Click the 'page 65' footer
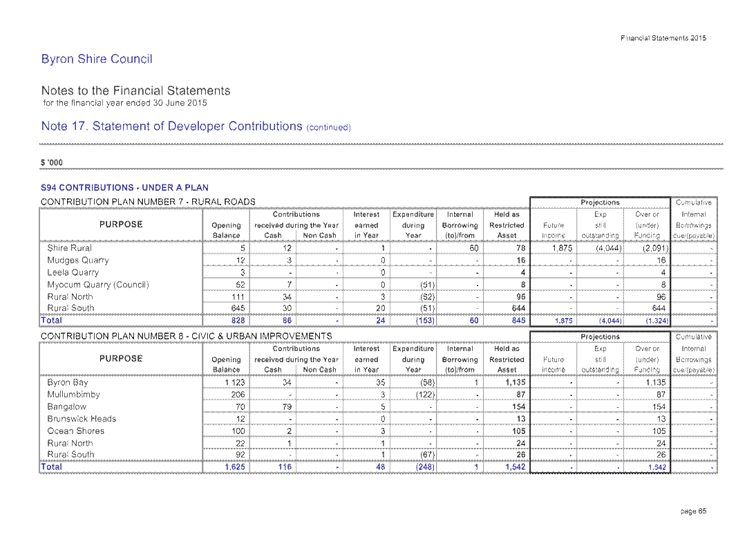The width and height of the screenshot is (756, 535). pos(693,511)
